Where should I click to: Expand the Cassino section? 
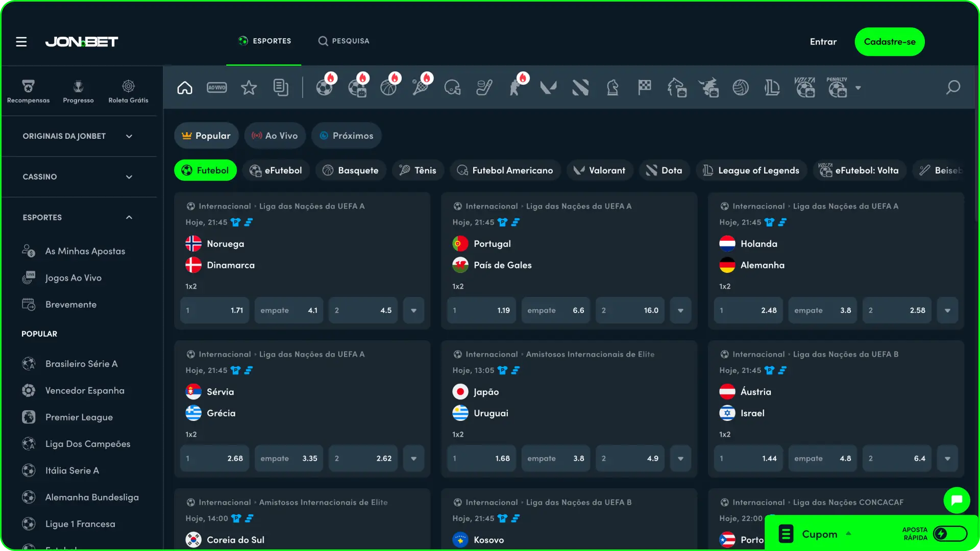79,177
